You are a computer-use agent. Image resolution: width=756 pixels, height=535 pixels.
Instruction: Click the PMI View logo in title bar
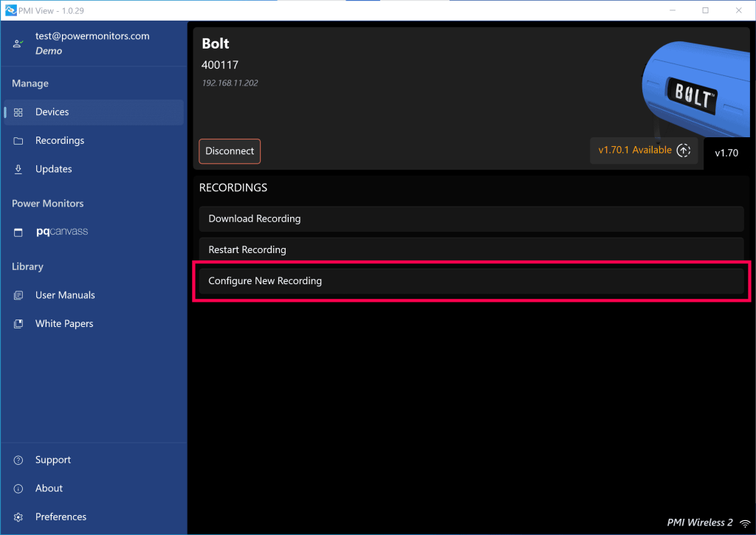[x=10, y=10]
